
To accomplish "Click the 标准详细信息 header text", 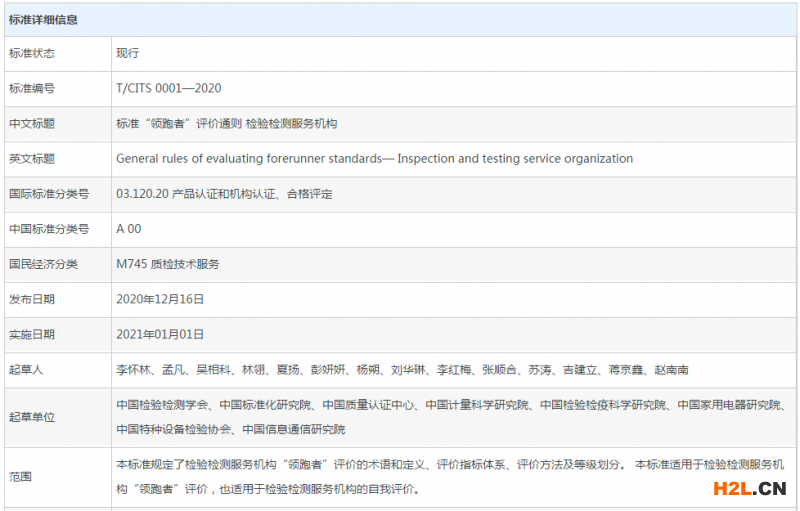I will tap(43, 20).
